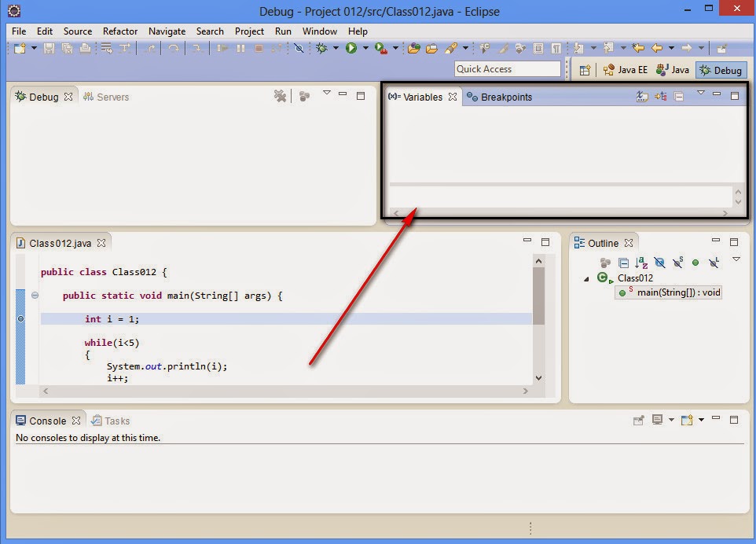
Task: Click the Collapse All icon in the Outline view
Action: click(x=624, y=263)
